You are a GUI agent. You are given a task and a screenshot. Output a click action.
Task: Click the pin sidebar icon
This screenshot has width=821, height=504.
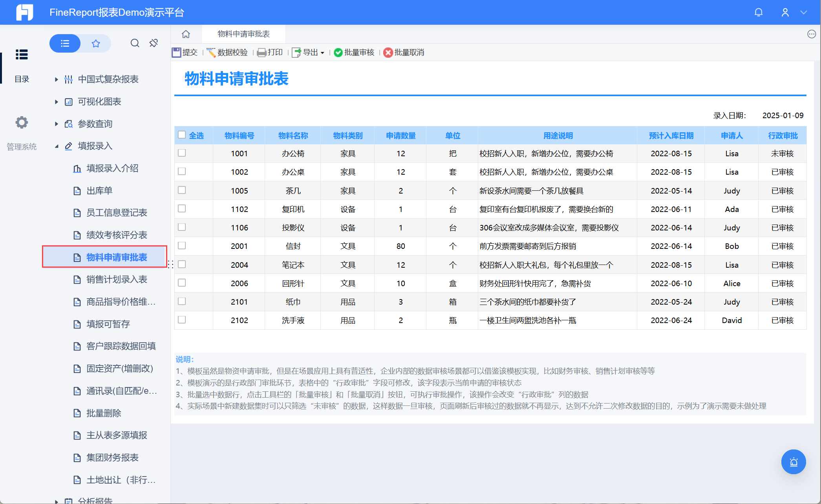[154, 43]
